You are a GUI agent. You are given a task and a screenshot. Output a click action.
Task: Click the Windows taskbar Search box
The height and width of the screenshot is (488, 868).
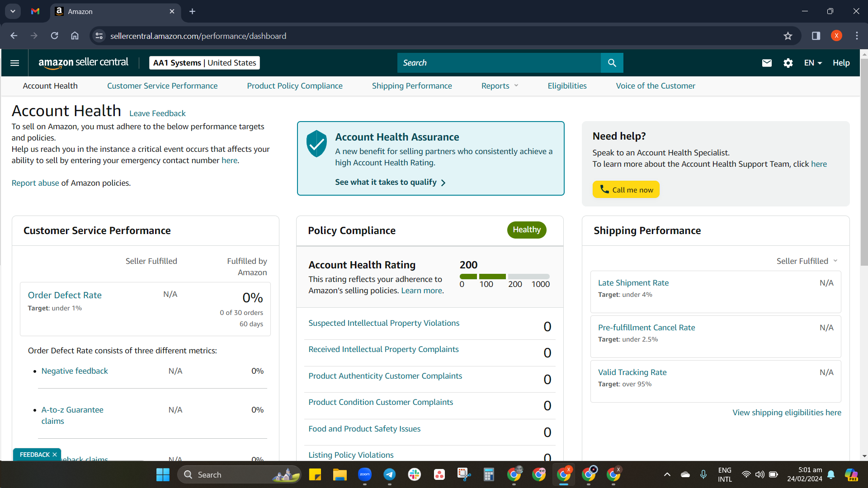point(240,474)
